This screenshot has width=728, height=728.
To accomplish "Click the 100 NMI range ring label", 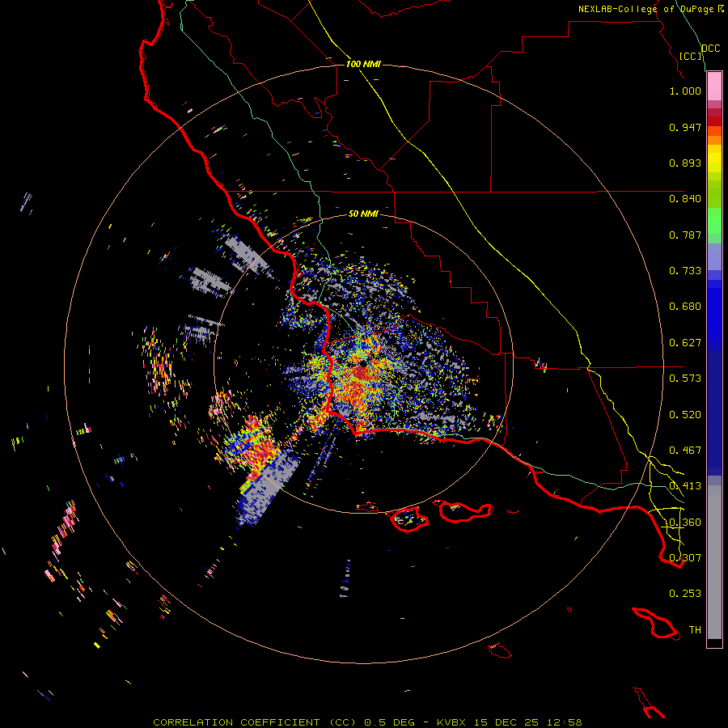I will coord(363,64).
